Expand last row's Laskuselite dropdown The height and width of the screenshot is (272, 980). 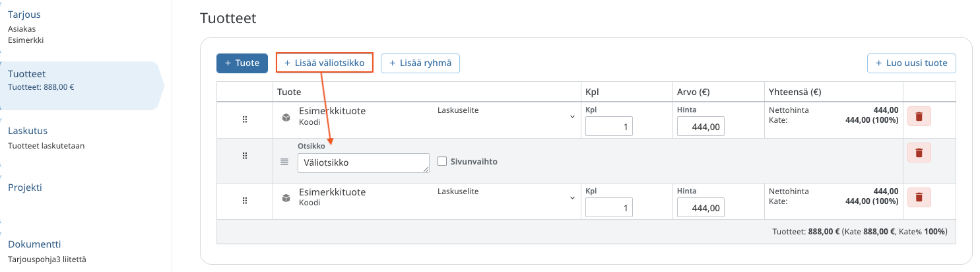(x=572, y=198)
